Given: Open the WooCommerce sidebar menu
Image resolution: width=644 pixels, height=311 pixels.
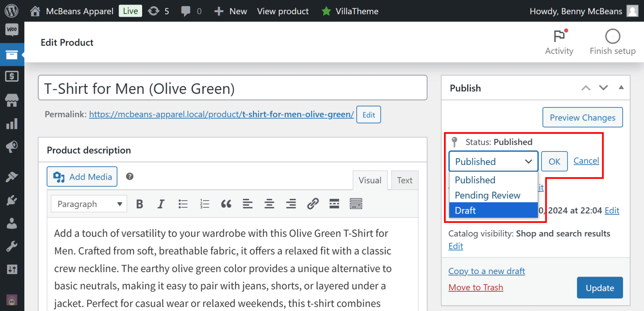Looking at the screenshot, I should pos(11,30).
